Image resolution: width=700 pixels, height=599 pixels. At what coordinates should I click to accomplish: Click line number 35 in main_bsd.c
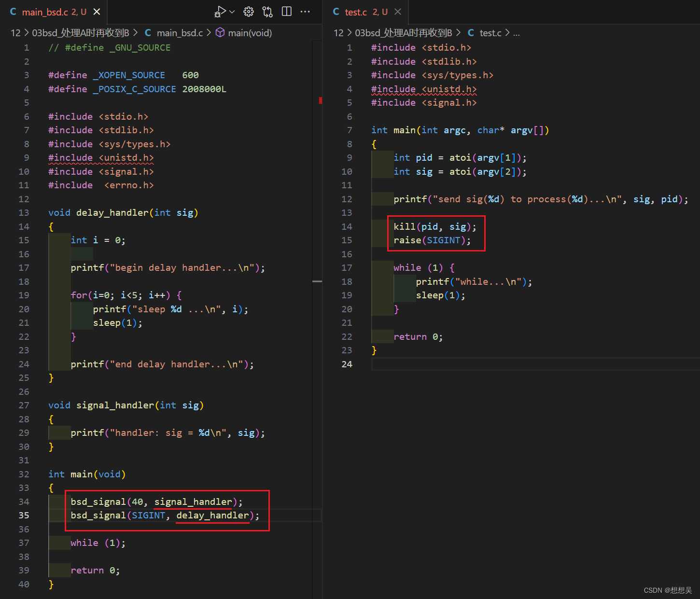[x=24, y=515]
